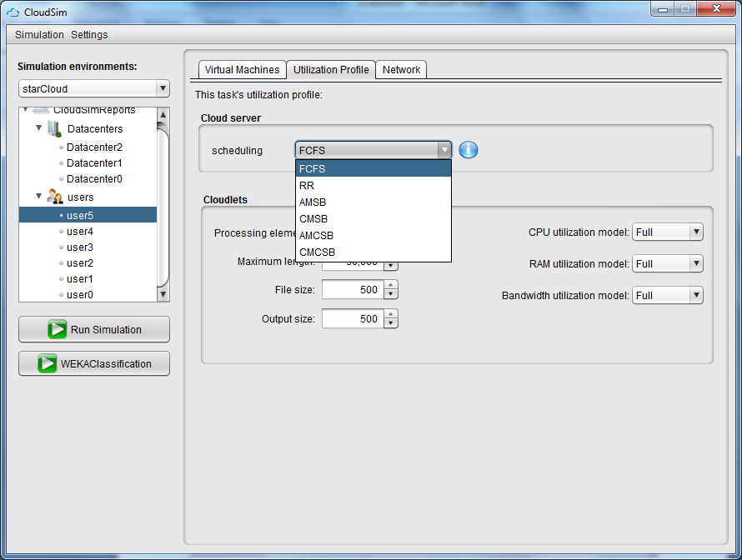Switch to the Network tab
742x560 pixels.
pos(401,69)
